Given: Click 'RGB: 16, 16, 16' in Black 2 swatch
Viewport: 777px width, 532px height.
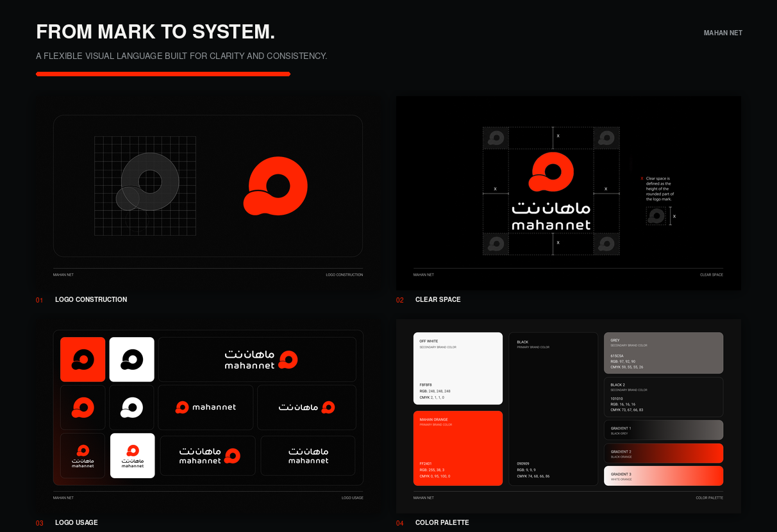Looking at the screenshot, I should (623, 404).
